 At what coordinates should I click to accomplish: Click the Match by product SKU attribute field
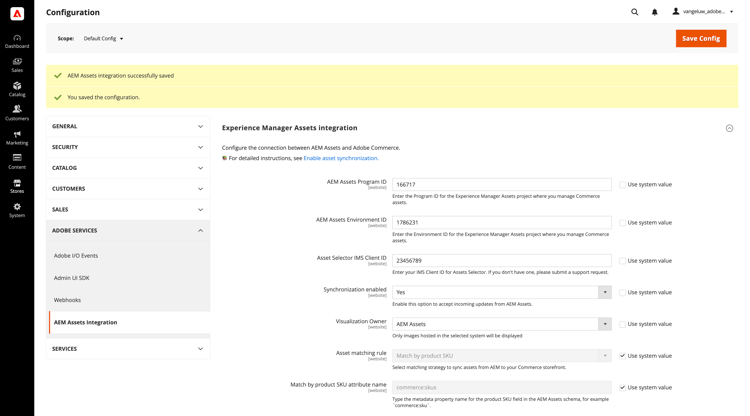pyautogui.click(x=502, y=387)
